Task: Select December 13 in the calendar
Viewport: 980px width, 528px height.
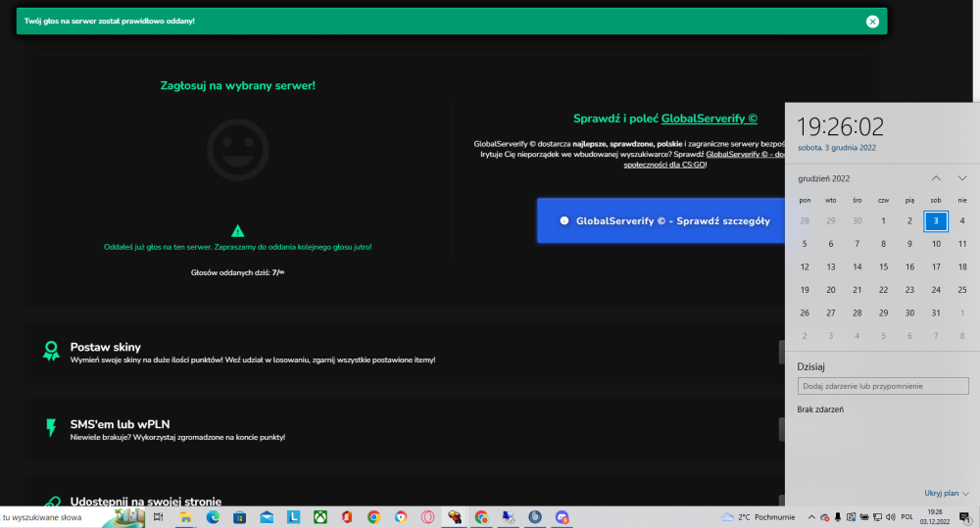Action: tap(831, 266)
